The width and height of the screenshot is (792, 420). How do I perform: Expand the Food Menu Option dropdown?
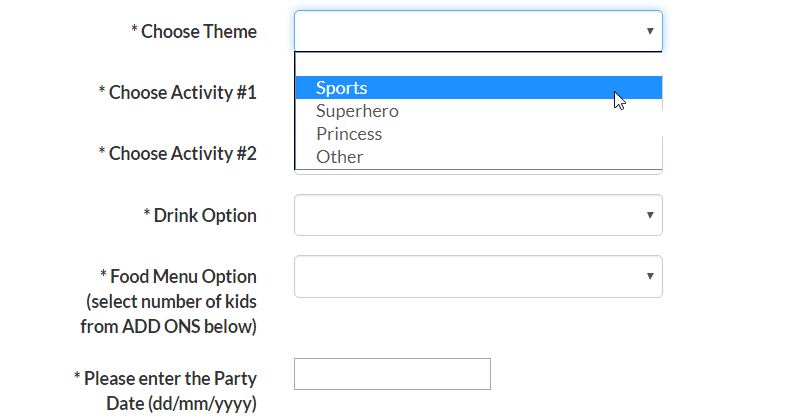(478, 276)
